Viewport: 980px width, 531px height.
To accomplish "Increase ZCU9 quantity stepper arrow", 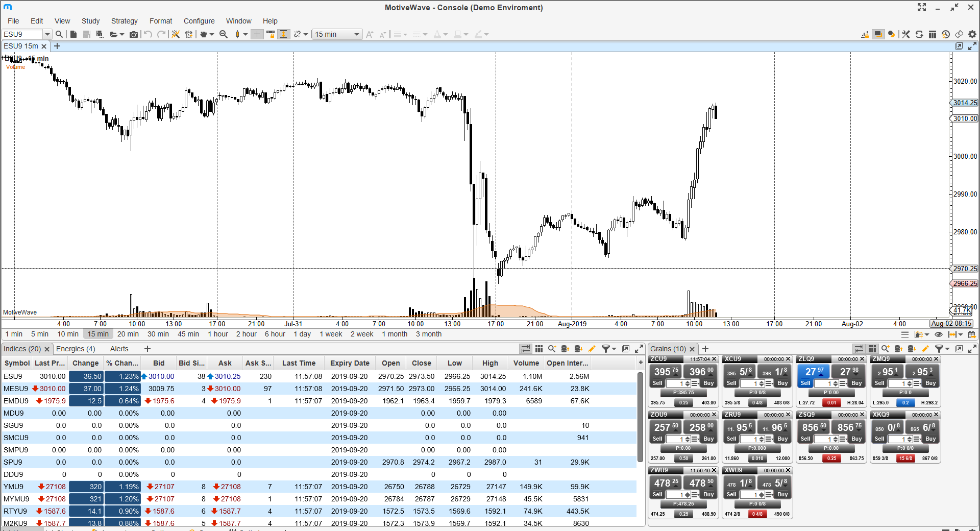I will tap(687, 381).
